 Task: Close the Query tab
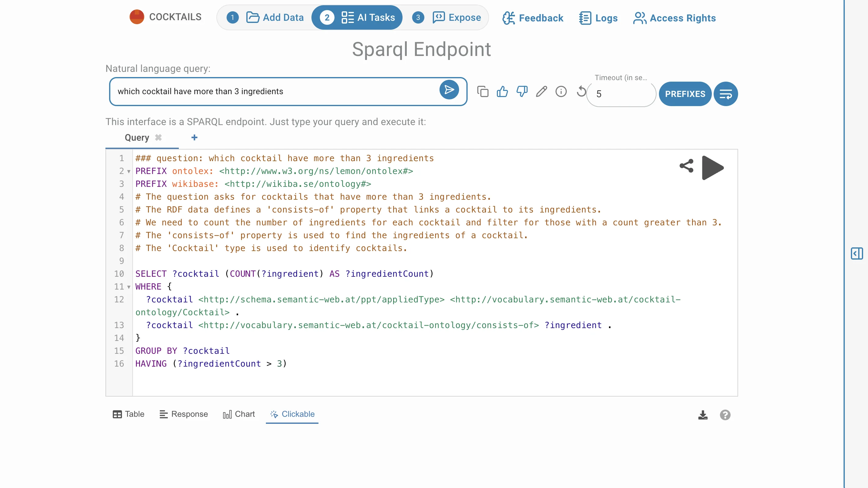158,138
